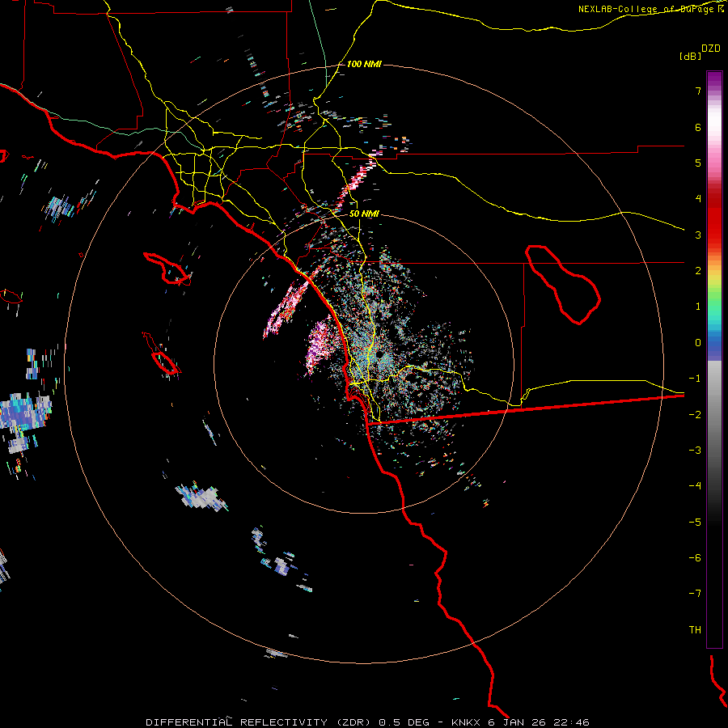
Task: Select the "-5" scale value
Action: click(695, 523)
